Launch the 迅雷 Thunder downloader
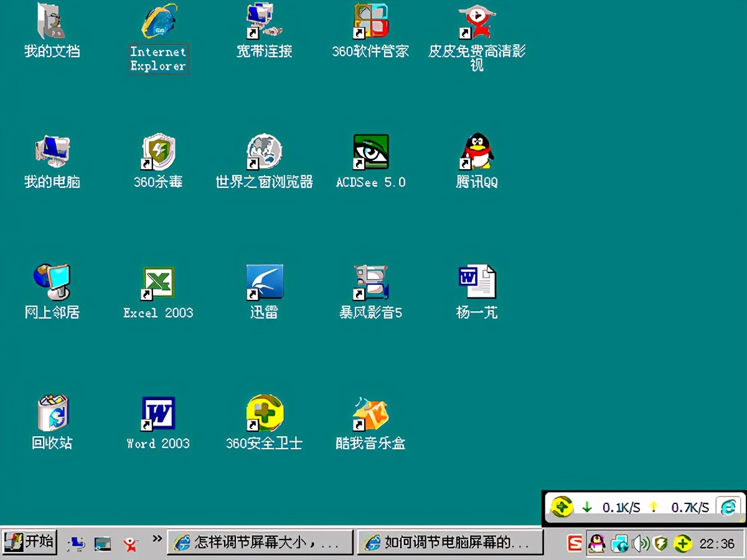Image resolution: width=747 pixels, height=560 pixels. pos(264,280)
